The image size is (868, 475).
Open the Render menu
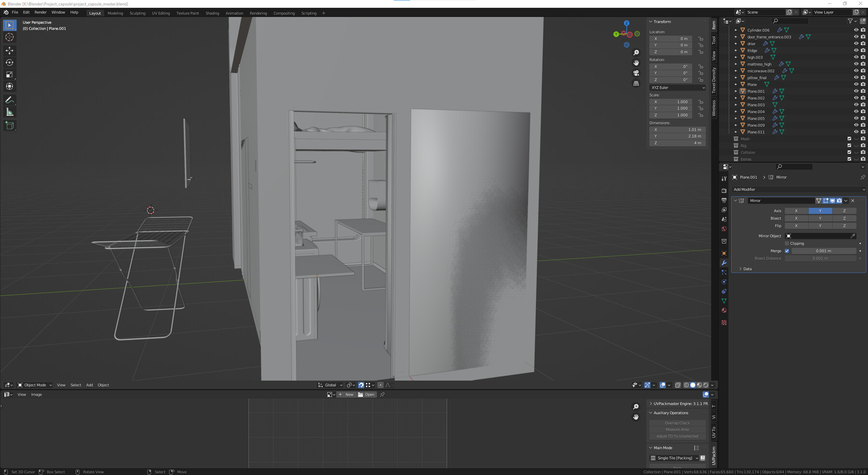point(40,12)
